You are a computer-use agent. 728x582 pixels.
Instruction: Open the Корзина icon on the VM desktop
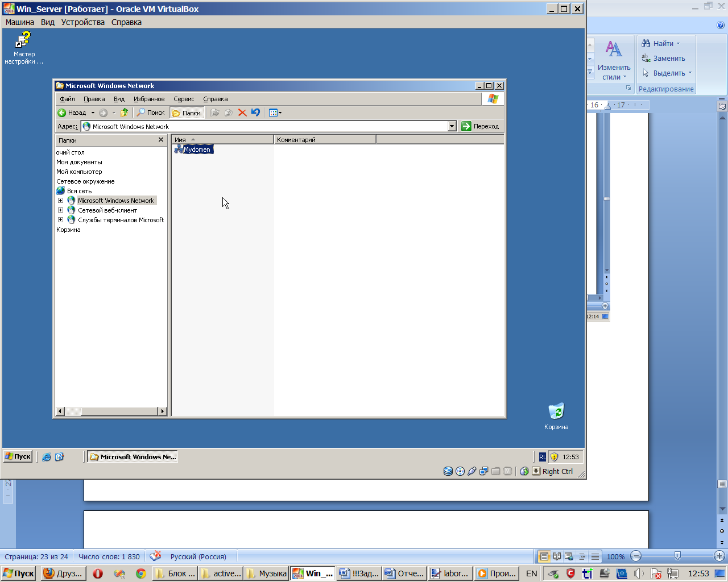point(556,417)
